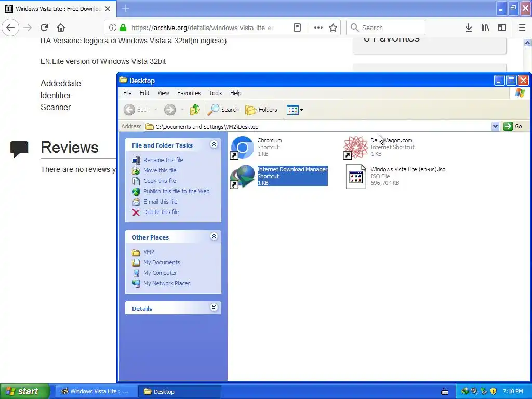This screenshot has height=399, width=532.
Task: Click security shield tray icon
Action: (x=494, y=391)
